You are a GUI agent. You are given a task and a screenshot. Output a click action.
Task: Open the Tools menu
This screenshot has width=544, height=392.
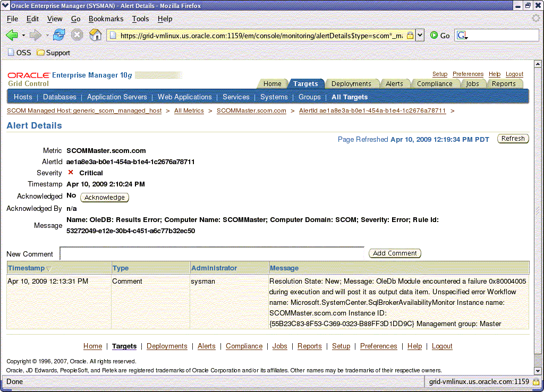pos(140,19)
